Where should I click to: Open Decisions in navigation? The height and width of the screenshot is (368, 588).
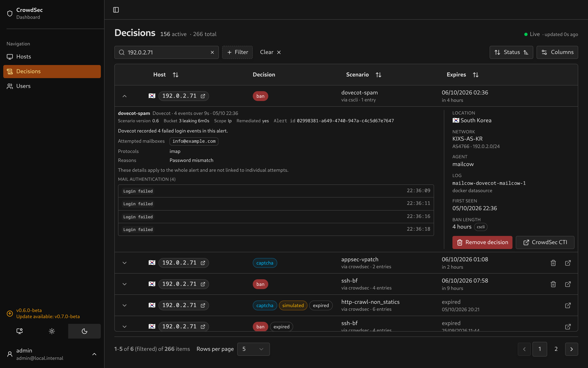click(x=52, y=71)
